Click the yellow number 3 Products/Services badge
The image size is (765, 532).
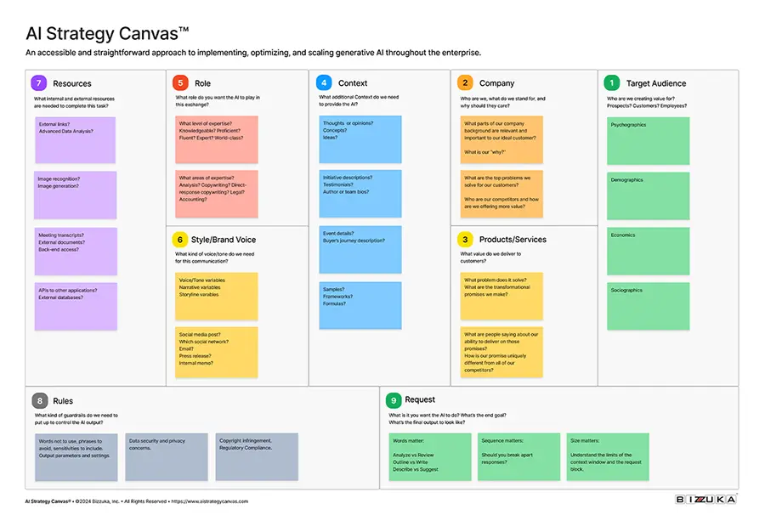(x=465, y=240)
